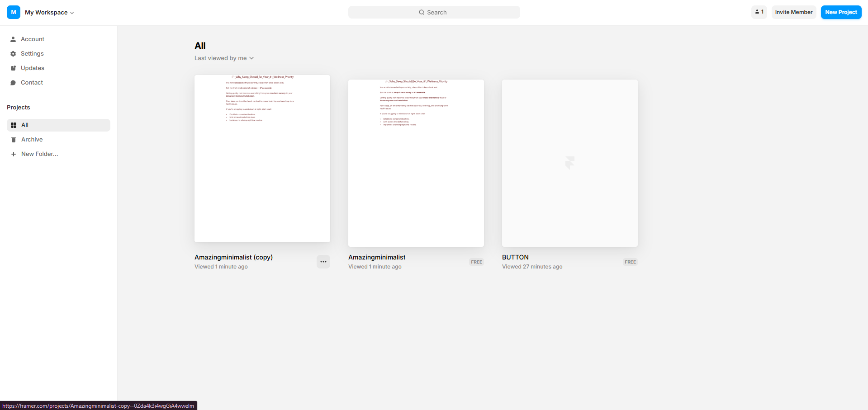Click the Amazingminimalist (copy) title

pos(233,257)
